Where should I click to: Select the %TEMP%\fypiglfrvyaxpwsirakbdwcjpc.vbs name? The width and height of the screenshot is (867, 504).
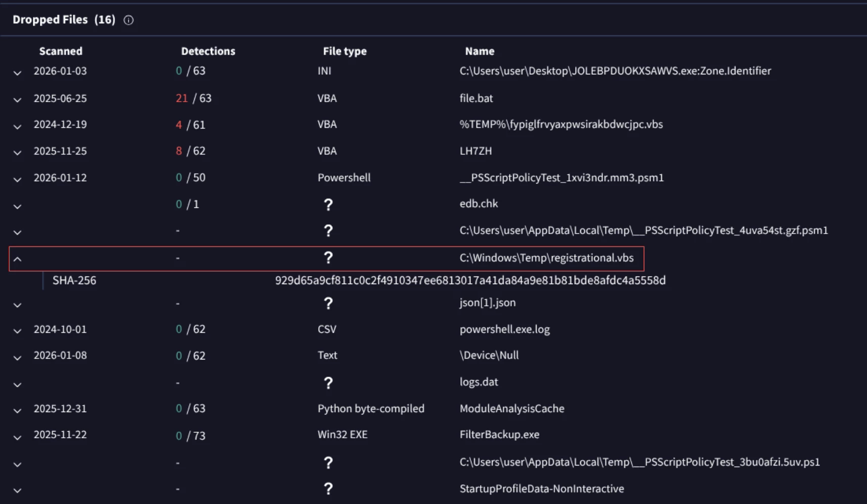point(561,124)
